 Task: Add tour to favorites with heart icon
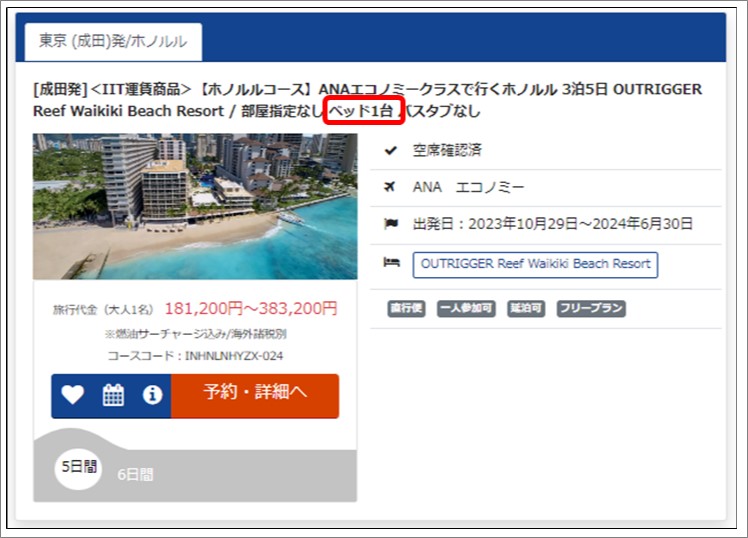(x=73, y=395)
